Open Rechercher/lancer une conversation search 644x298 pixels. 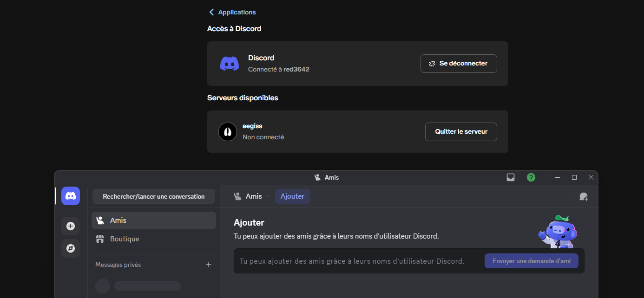154,196
